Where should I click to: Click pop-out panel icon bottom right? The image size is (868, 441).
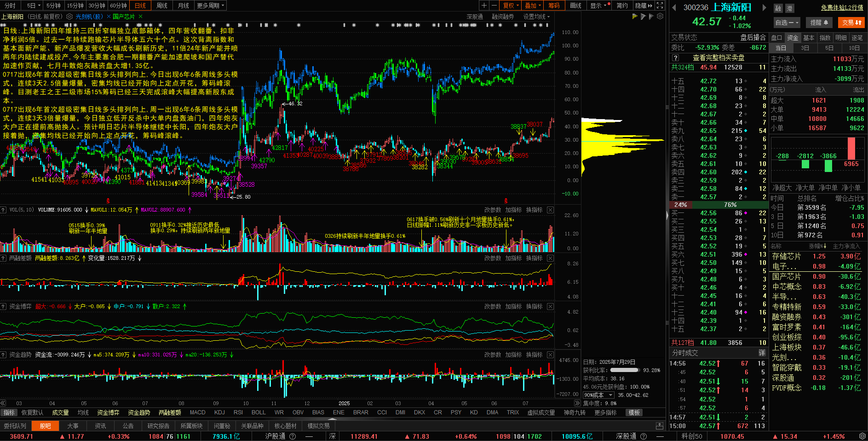660,426
